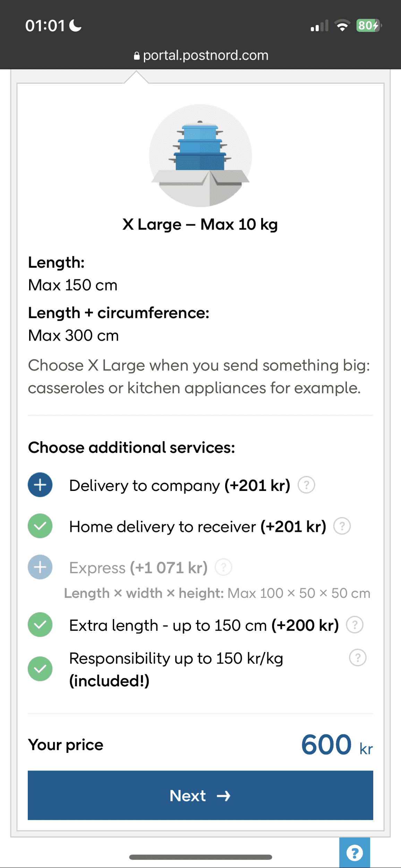This screenshot has width=401, height=868.
Task: Toggle Responsibility up to 150 kr/kg checkmark
Action: tap(40, 669)
